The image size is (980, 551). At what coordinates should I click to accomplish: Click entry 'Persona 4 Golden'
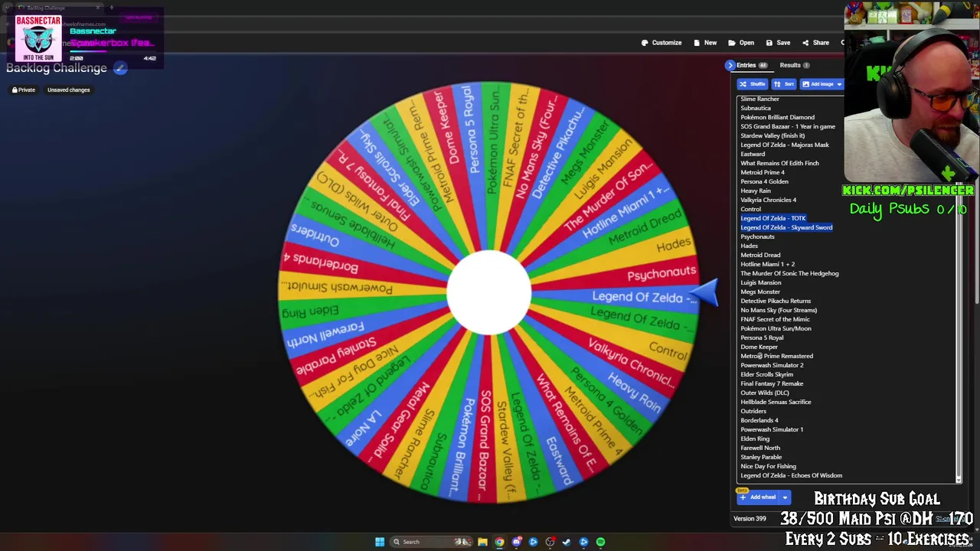764,181
